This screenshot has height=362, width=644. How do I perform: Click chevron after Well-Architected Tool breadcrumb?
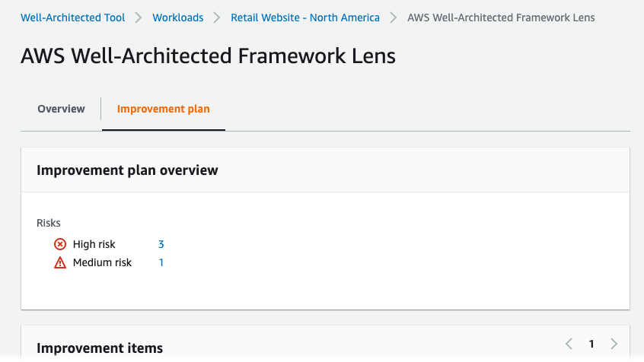point(139,17)
